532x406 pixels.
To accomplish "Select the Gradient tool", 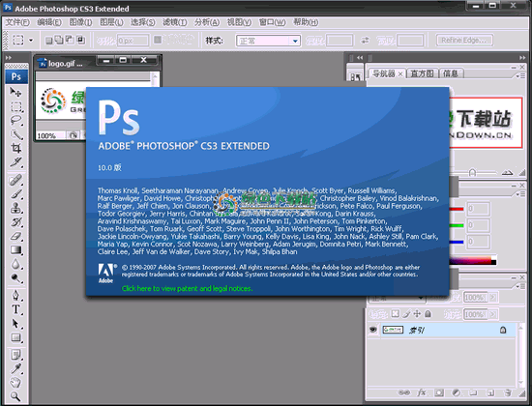I will (15, 250).
